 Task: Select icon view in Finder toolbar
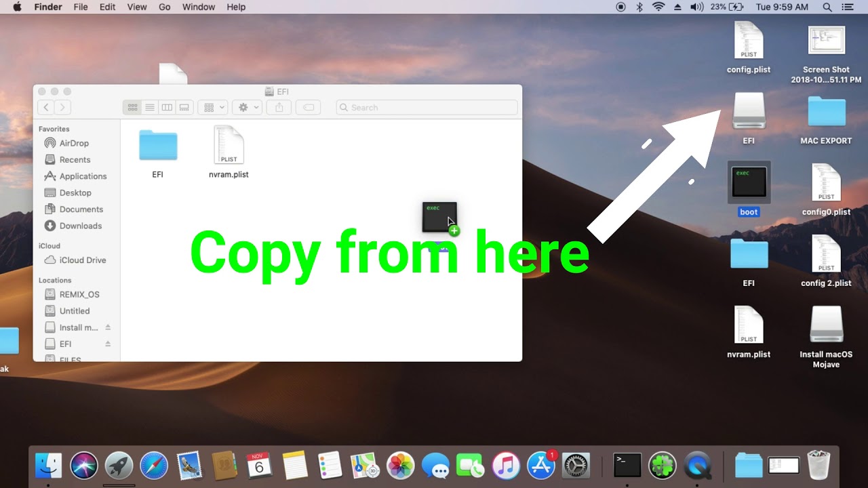point(132,107)
